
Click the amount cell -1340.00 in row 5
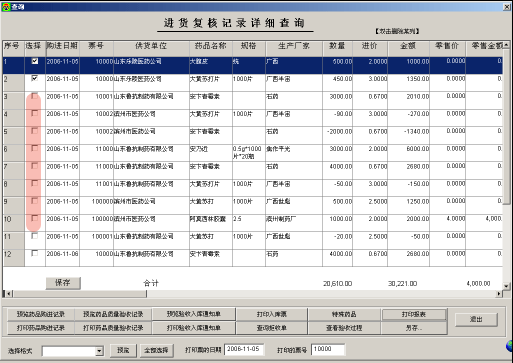(x=409, y=135)
